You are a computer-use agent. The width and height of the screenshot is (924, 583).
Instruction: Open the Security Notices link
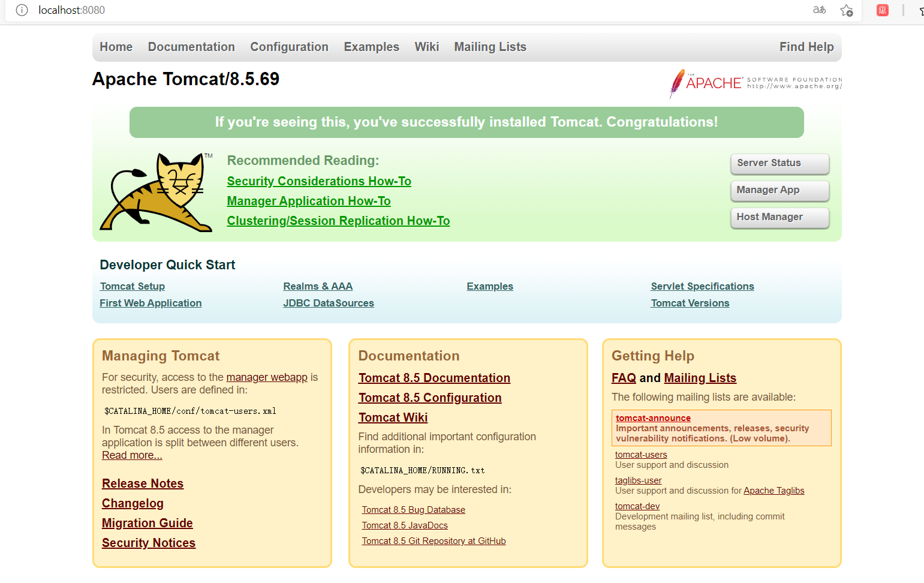[149, 543]
